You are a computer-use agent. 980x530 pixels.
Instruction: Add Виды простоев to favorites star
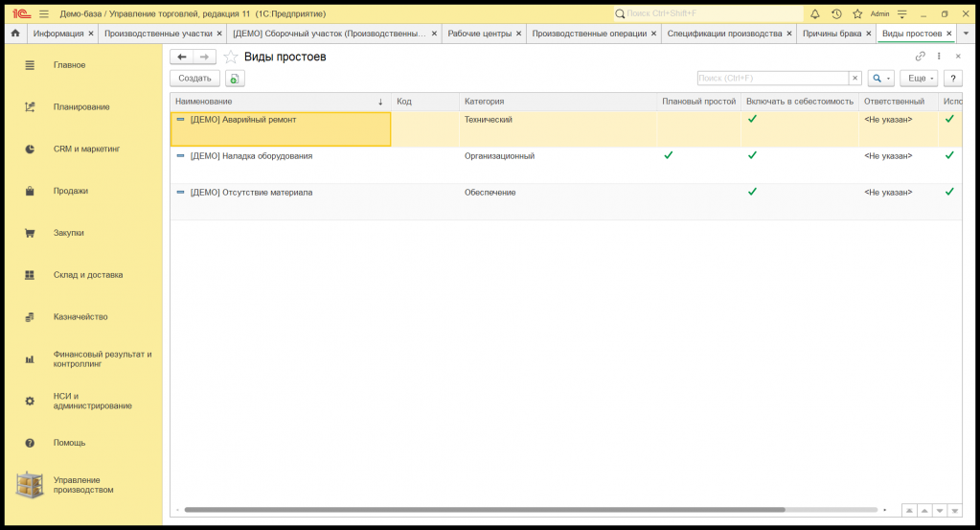click(231, 57)
